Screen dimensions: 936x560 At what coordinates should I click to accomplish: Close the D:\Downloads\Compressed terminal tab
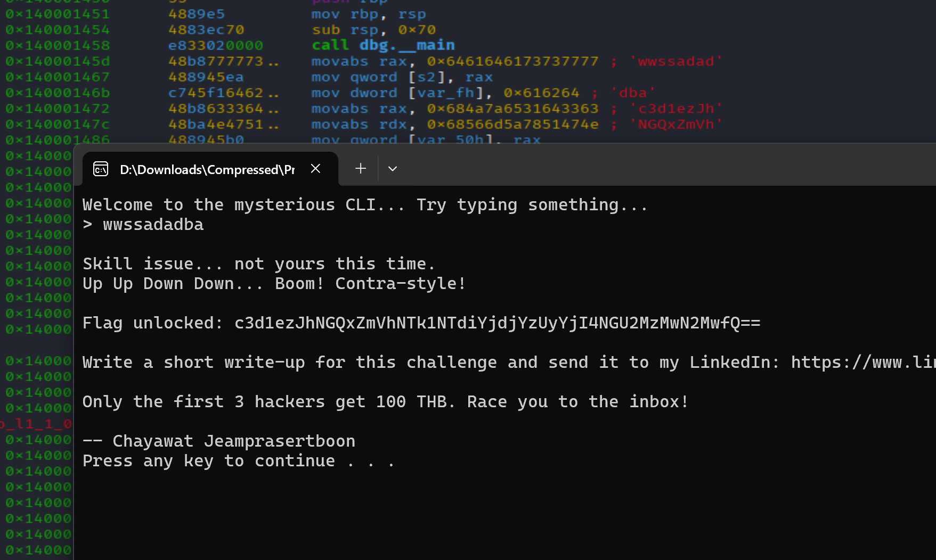(x=315, y=169)
